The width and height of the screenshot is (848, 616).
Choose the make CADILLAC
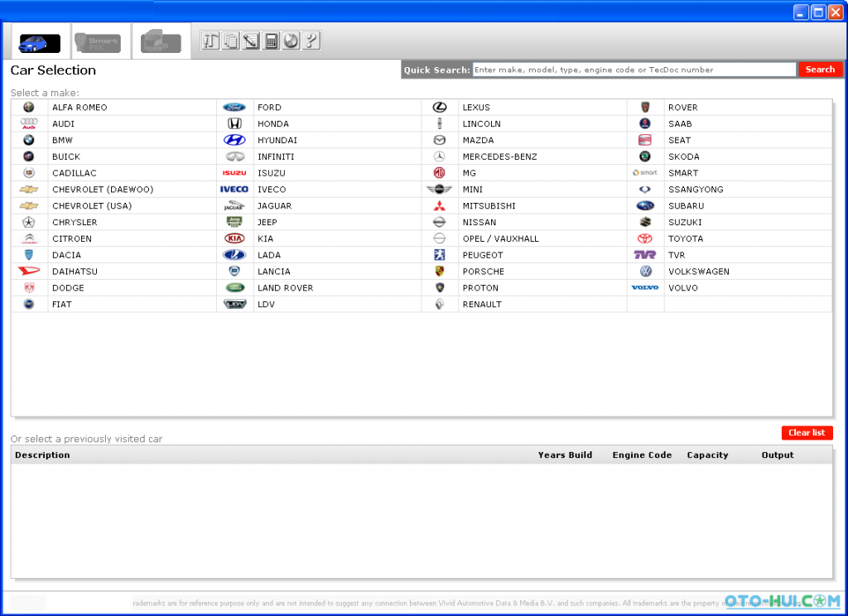(x=74, y=173)
